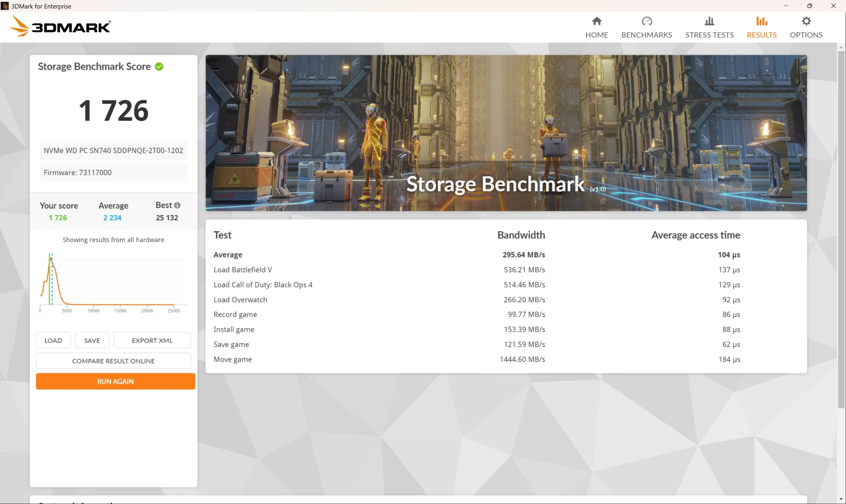Click the Average test row label
Image resolution: width=846 pixels, height=504 pixels.
228,255
